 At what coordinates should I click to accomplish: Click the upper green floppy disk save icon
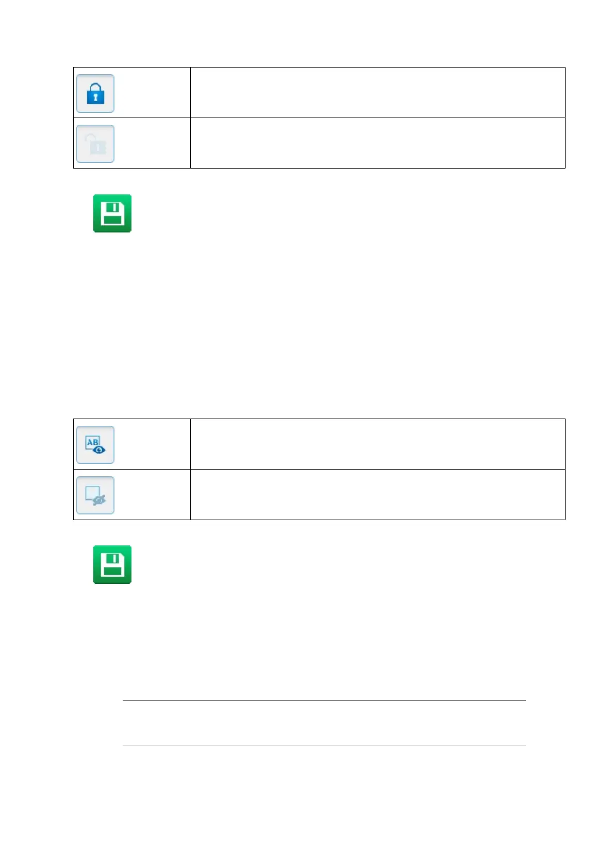tap(112, 213)
